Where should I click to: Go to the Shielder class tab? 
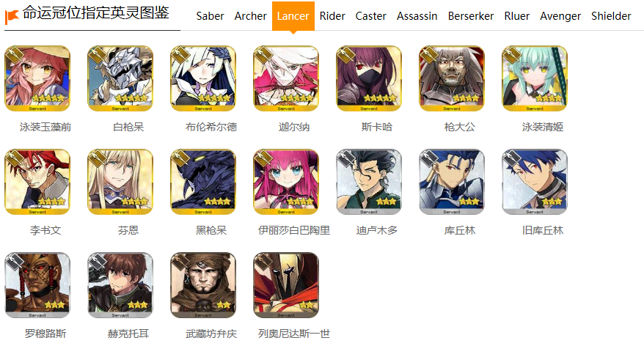pyautogui.click(x=611, y=16)
